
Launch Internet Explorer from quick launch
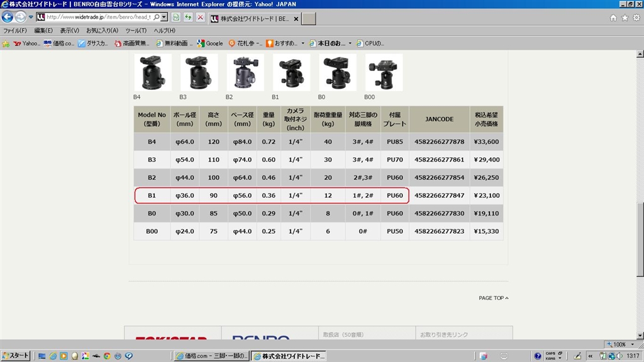click(x=53, y=356)
